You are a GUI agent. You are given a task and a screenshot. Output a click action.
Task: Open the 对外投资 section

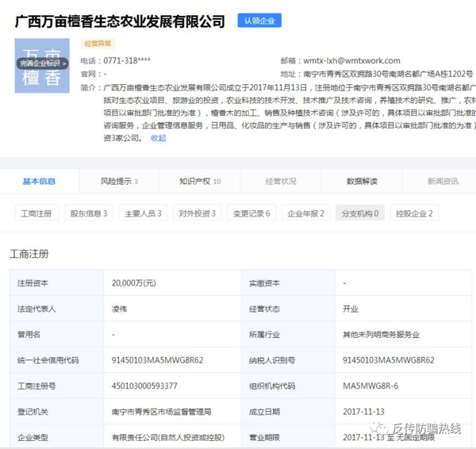pos(198,213)
